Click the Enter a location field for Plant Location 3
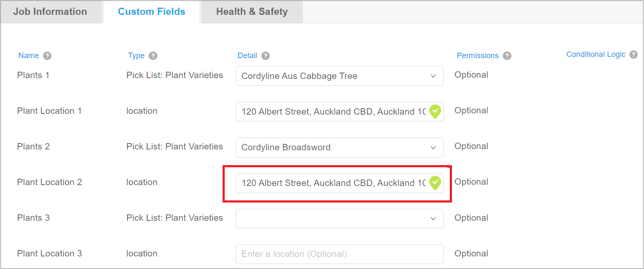 pyautogui.click(x=339, y=254)
